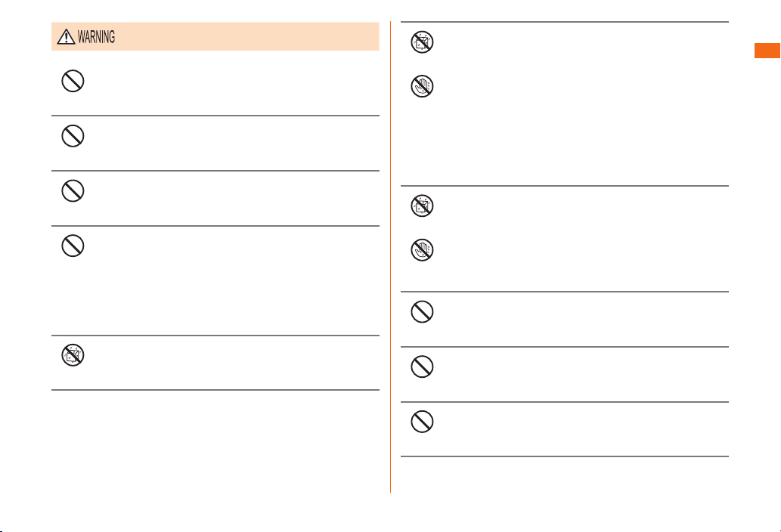The width and height of the screenshot is (781, 532).
Task: Click the fourth plain prohibition icon in the left column
Action: point(73,246)
